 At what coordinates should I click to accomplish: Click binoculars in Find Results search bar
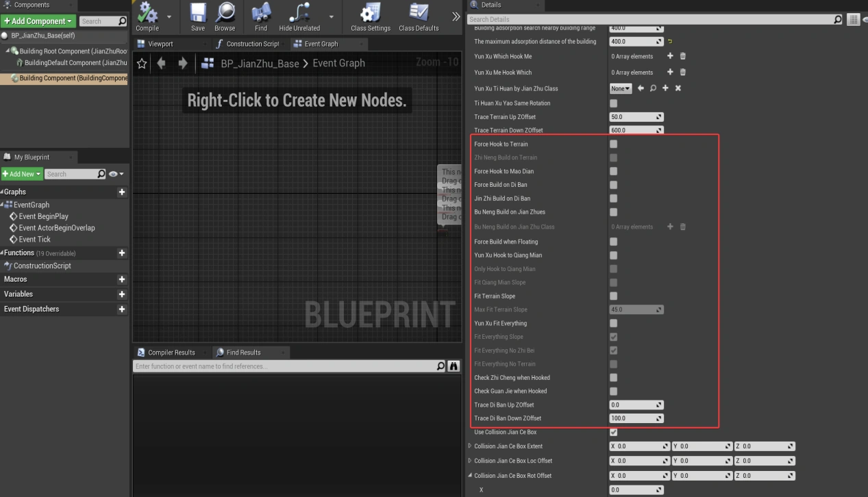pos(454,366)
